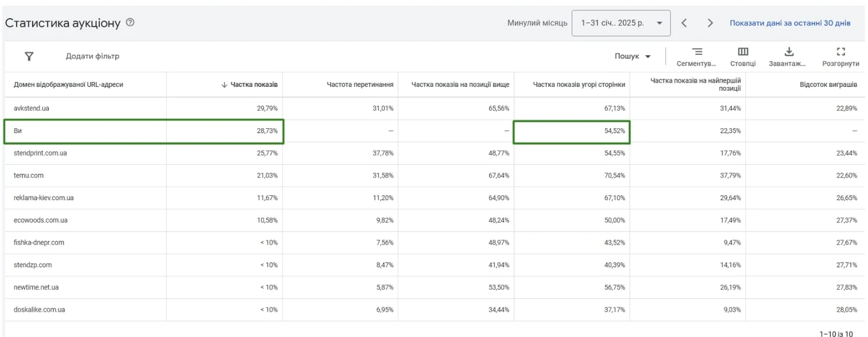Click the stendzp.com domain cell
868x337 pixels.
(33, 265)
